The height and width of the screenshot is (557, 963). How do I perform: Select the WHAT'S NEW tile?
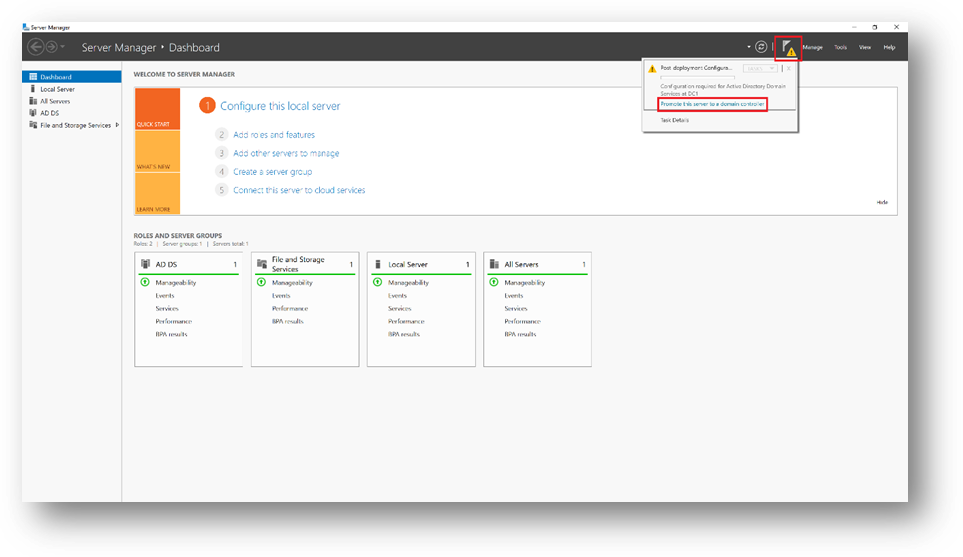tap(157, 151)
